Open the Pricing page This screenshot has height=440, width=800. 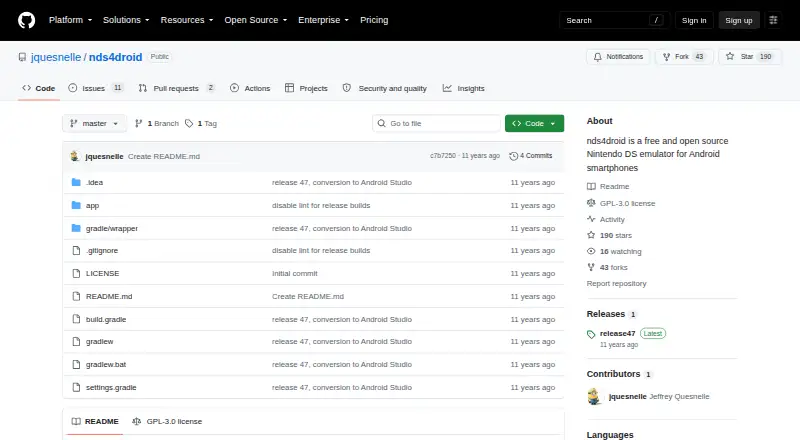coord(374,20)
